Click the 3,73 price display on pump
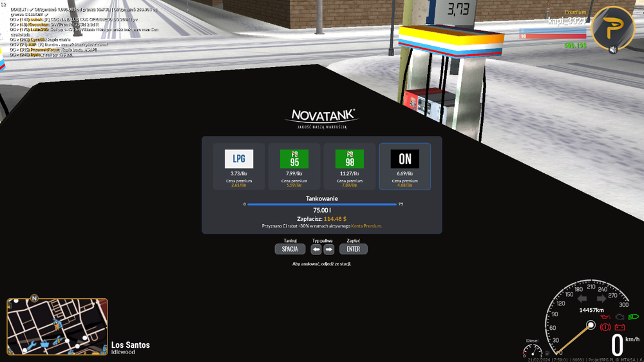The image size is (644, 362). [x=458, y=9]
